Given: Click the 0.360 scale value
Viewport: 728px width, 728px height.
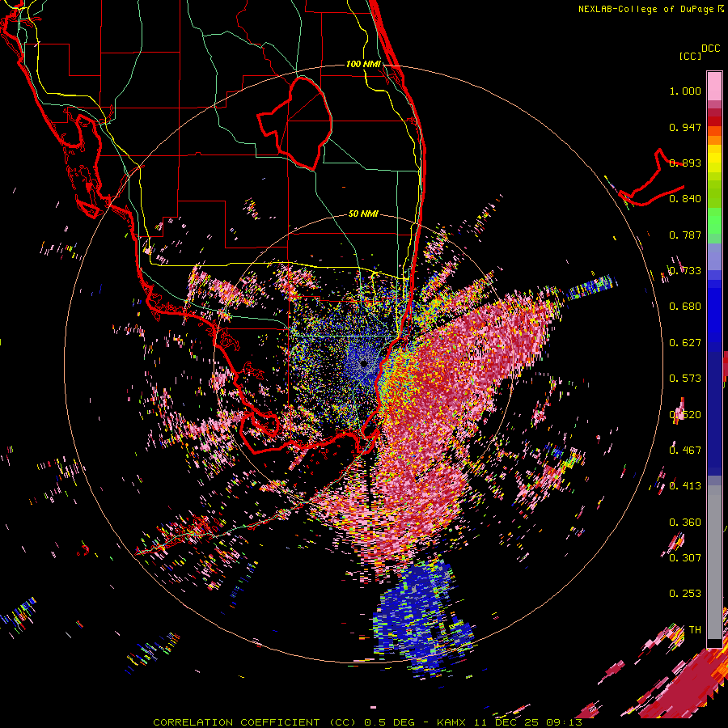Looking at the screenshot, I should (685, 523).
